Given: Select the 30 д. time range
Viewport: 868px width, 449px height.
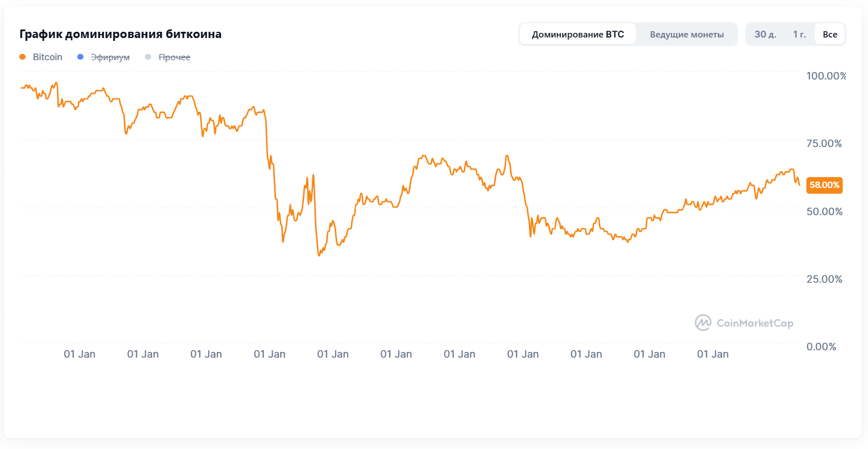Looking at the screenshot, I should (765, 35).
